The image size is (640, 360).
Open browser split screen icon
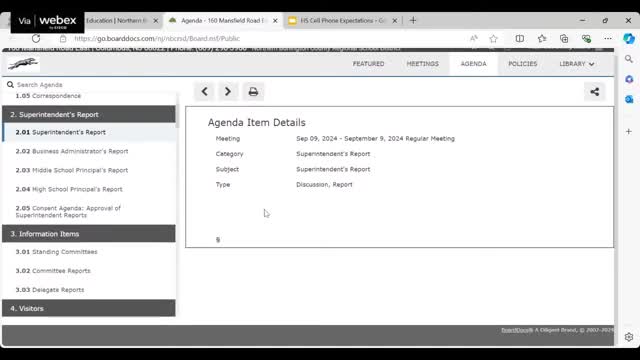point(519,38)
